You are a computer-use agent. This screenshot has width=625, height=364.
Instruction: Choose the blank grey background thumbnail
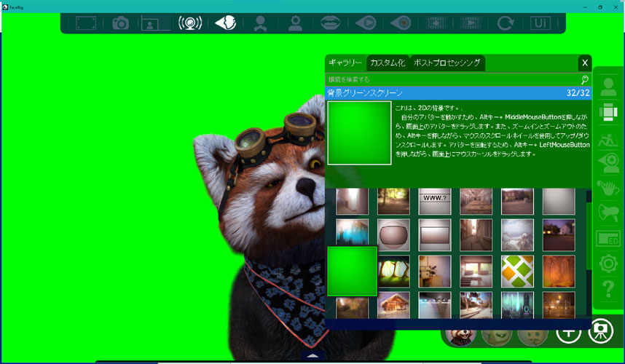pyautogui.click(x=559, y=202)
